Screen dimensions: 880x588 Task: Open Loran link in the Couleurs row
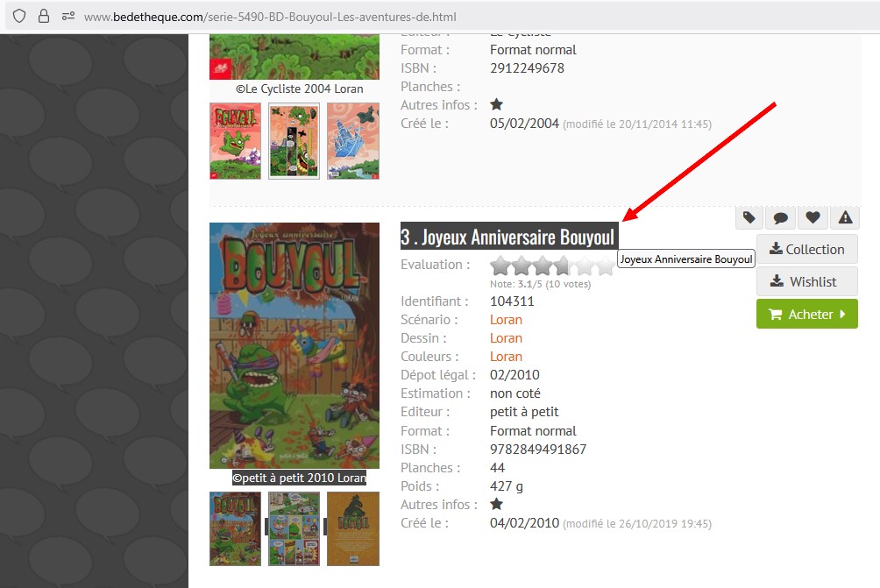click(507, 357)
